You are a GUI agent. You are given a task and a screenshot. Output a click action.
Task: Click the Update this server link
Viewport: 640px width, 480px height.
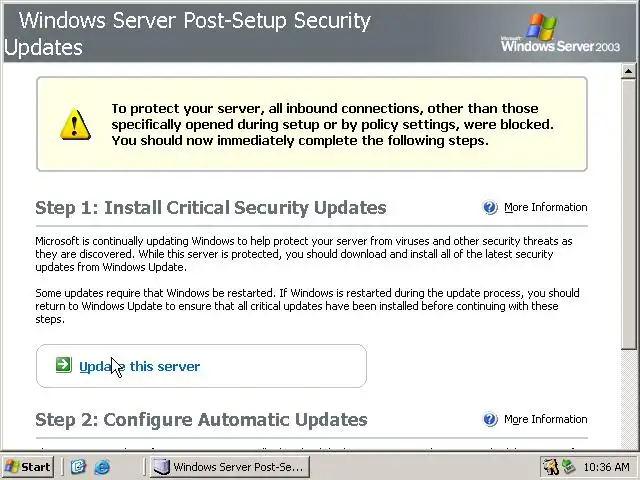click(140, 366)
